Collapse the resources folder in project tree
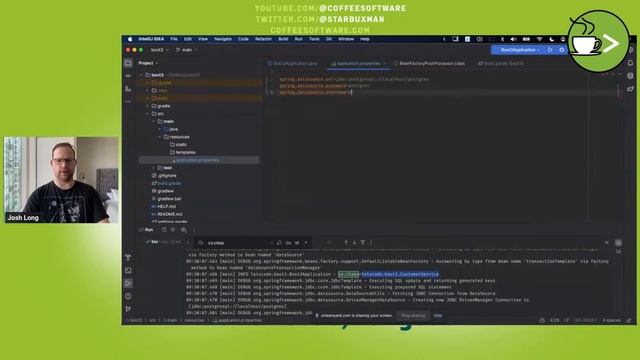 point(160,137)
